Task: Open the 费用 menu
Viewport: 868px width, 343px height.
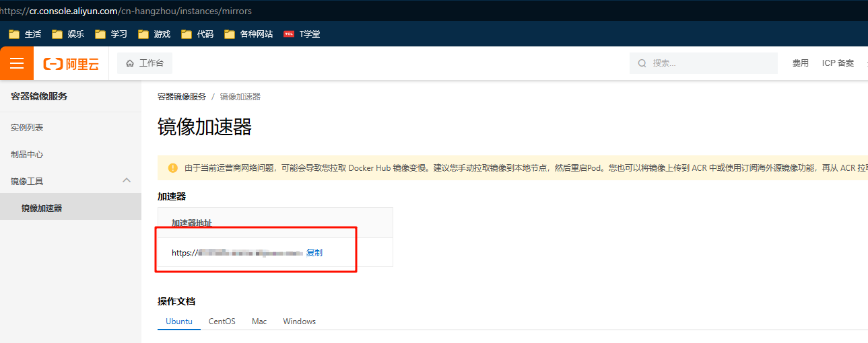Action: 800,63
